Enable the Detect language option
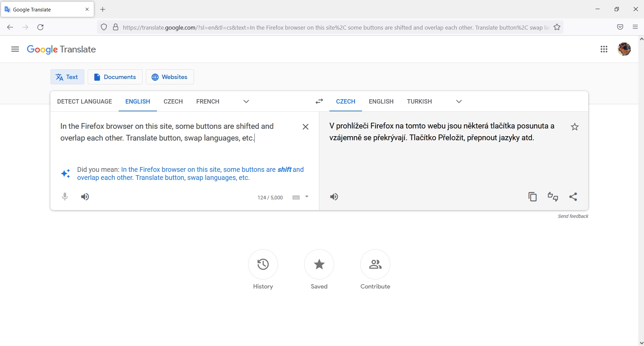644x346 pixels. (x=84, y=101)
